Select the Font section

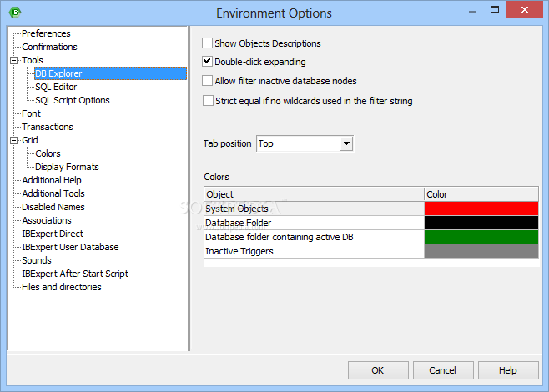coord(31,113)
